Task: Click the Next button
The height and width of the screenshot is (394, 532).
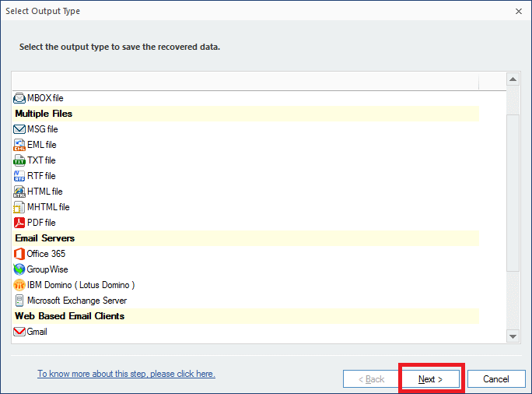Action: 431,379
